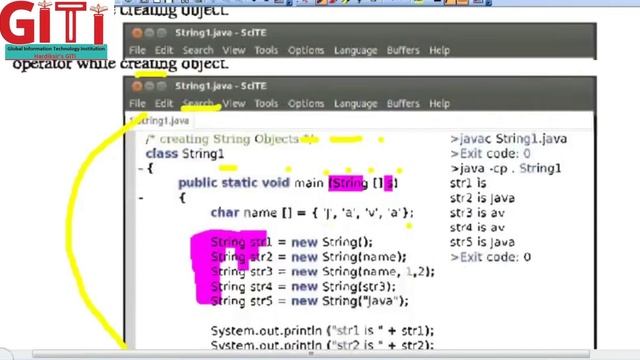Close the rear SciTE window
640x360 pixels.
[137, 33]
